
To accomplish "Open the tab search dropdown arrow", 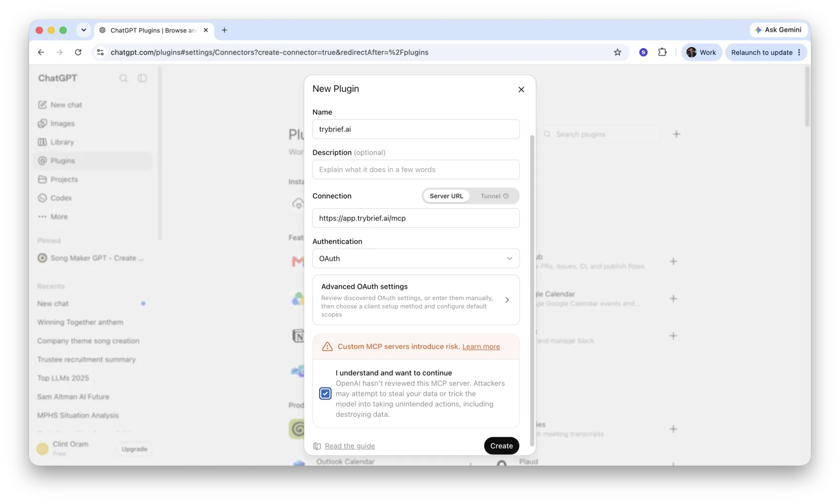I will (83, 30).
